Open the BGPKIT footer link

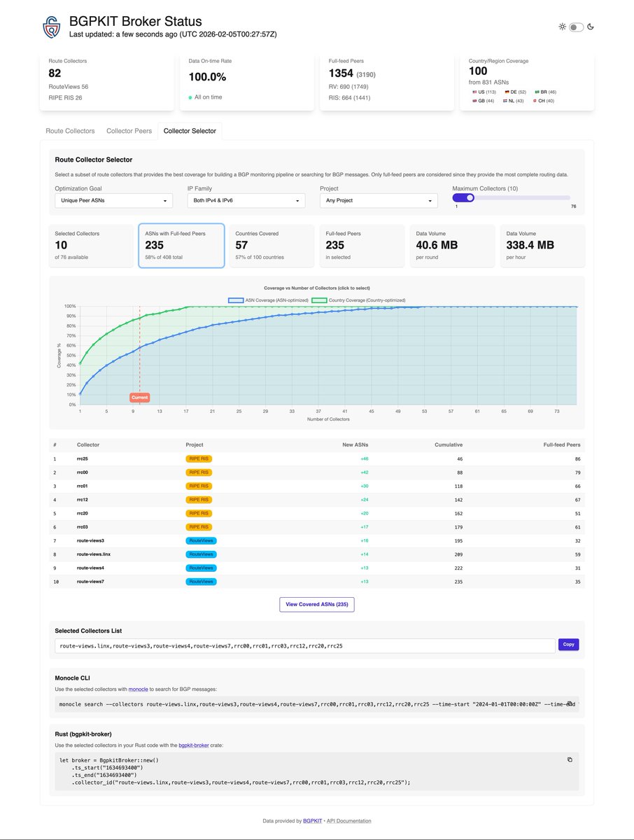click(x=312, y=820)
